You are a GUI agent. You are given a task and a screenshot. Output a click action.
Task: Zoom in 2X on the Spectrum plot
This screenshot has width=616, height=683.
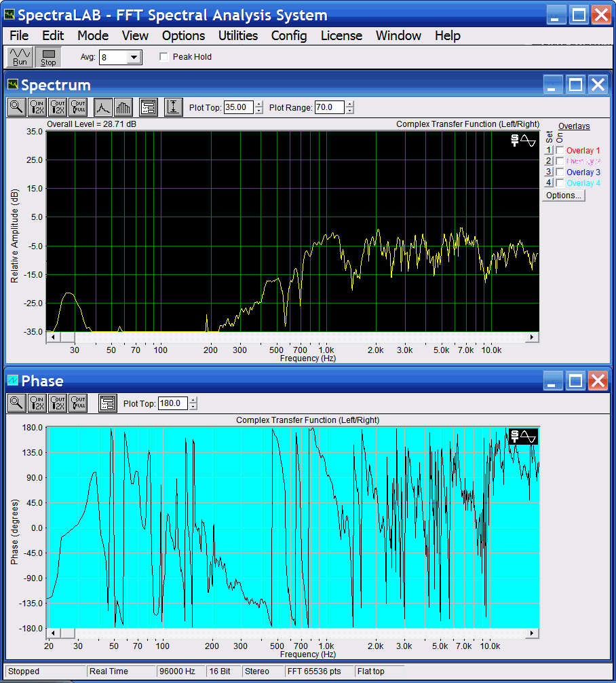coord(38,107)
